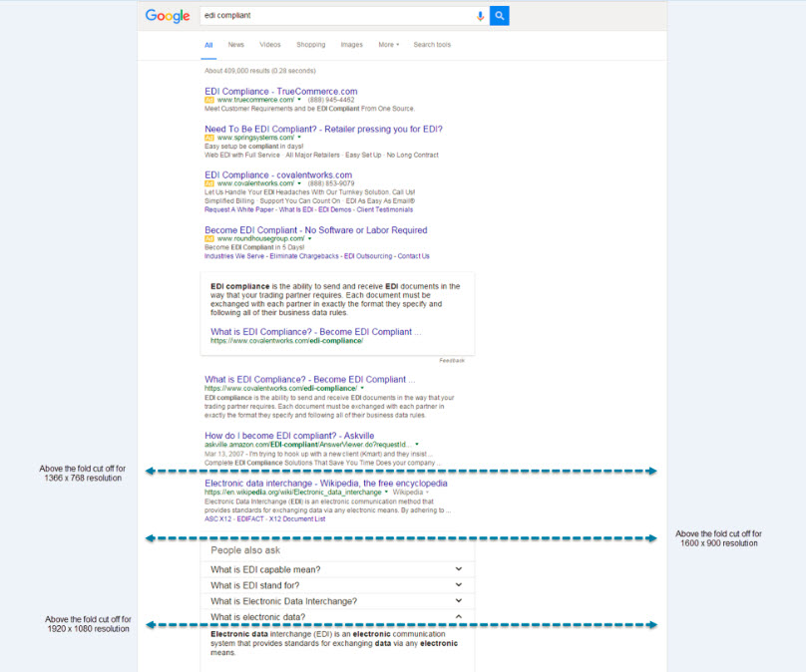The width and height of the screenshot is (806, 672).
Task: Switch to the Images tab
Action: click(351, 45)
